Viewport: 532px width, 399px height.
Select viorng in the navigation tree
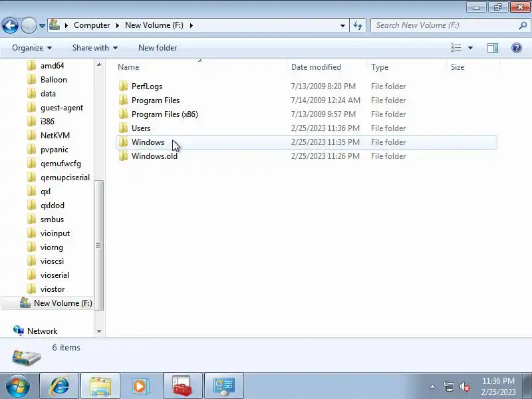pyautogui.click(x=52, y=247)
